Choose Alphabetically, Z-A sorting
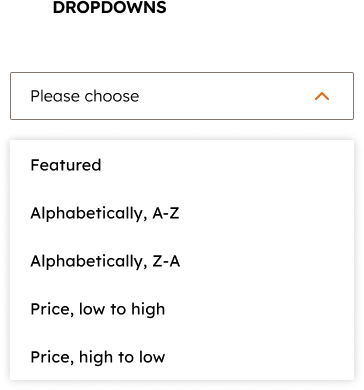This screenshot has height=390, width=364. 182,261
